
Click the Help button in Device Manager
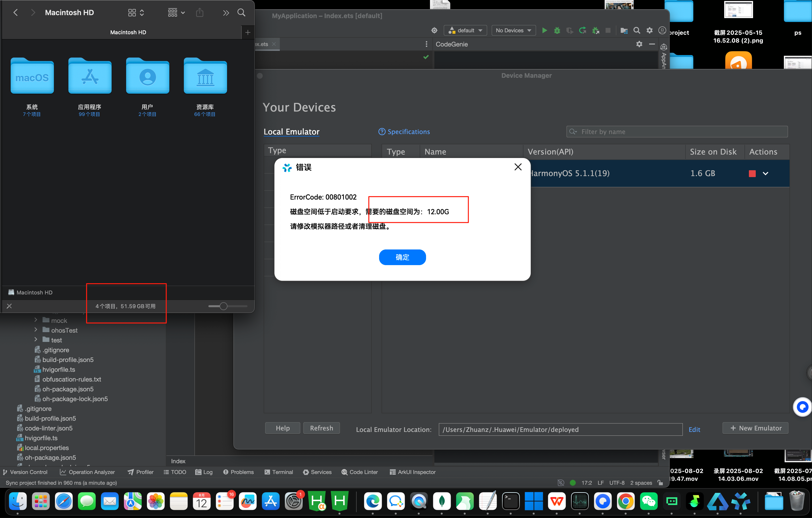tap(282, 428)
